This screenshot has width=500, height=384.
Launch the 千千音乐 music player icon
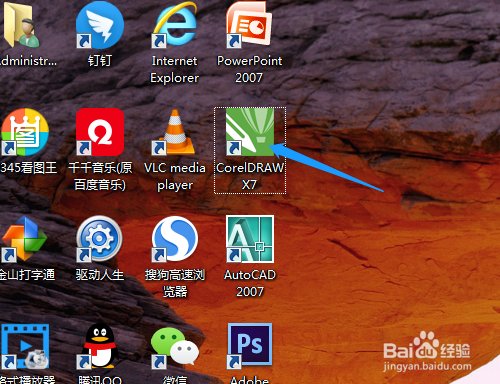pyautogui.click(x=100, y=132)
